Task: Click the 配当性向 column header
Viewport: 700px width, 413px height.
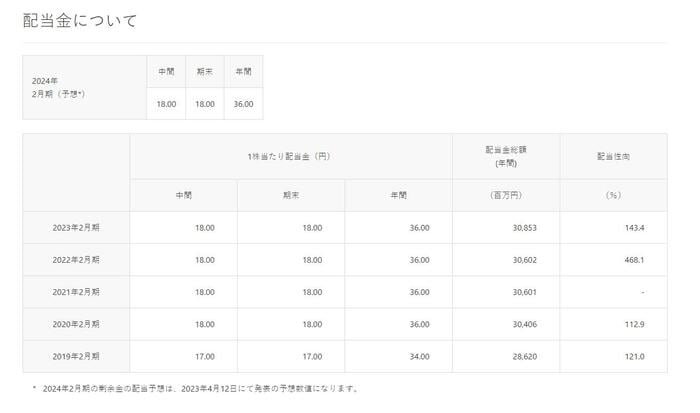Action: coord(613,156)
